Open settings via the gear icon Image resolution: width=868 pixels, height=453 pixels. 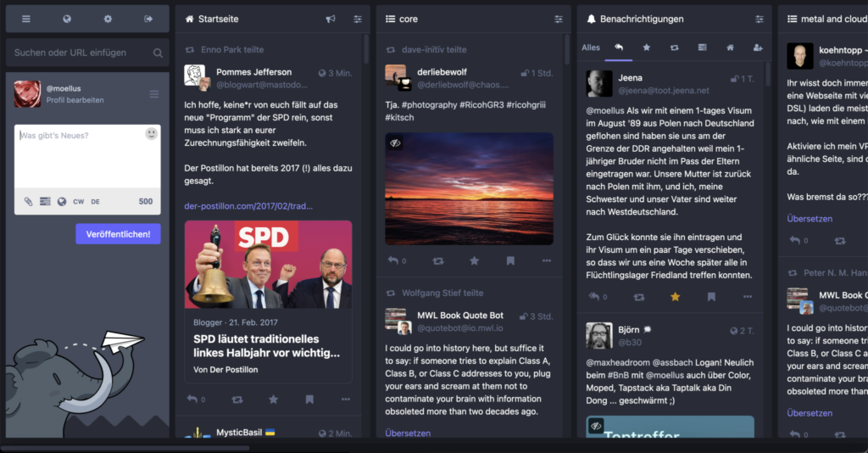[108, 19]
